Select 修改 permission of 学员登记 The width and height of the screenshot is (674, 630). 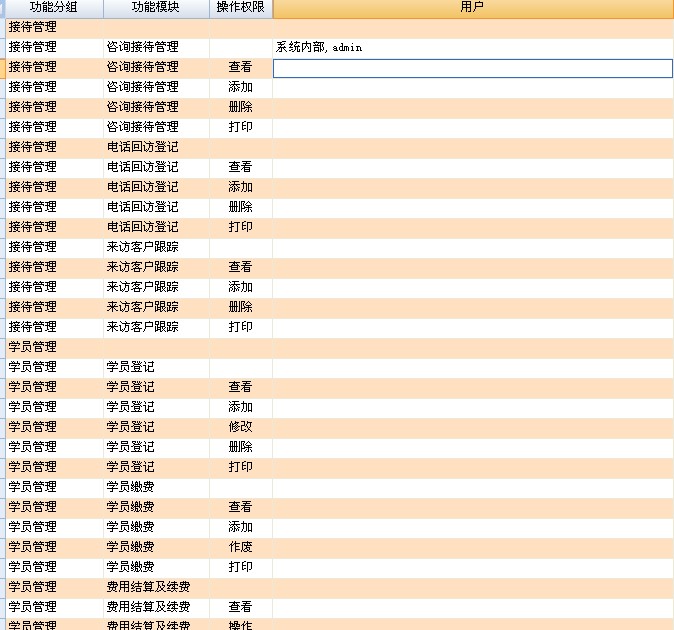click(241, 427)
